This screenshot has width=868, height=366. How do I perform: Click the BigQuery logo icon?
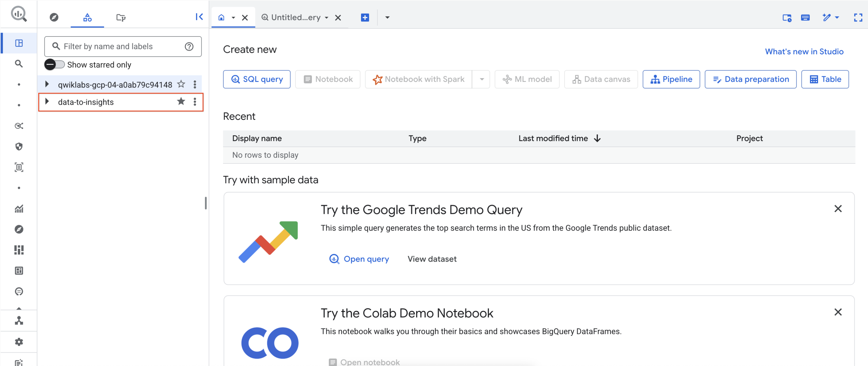coord(18,14)
